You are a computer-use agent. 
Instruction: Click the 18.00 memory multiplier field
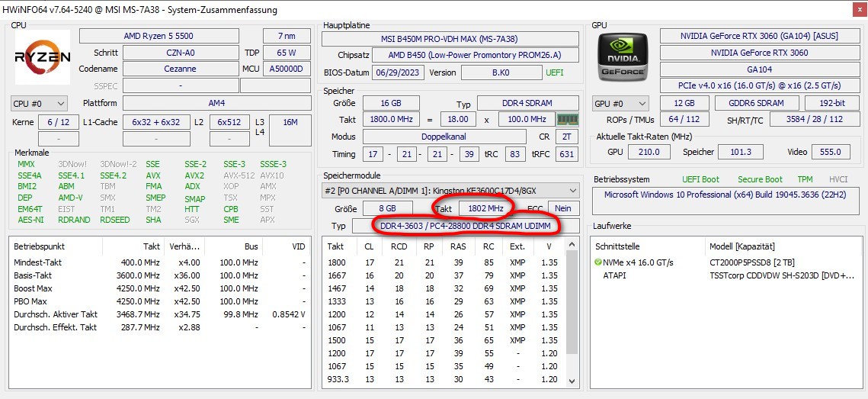pyautogui.click(x=458, y=120)
